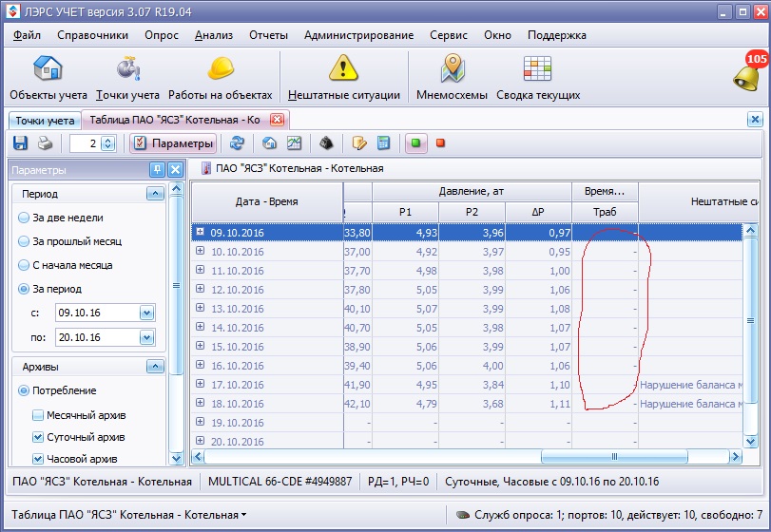Open the end date по: dropdown calendar
771x532 pixels.
click(x=147, y=337)
